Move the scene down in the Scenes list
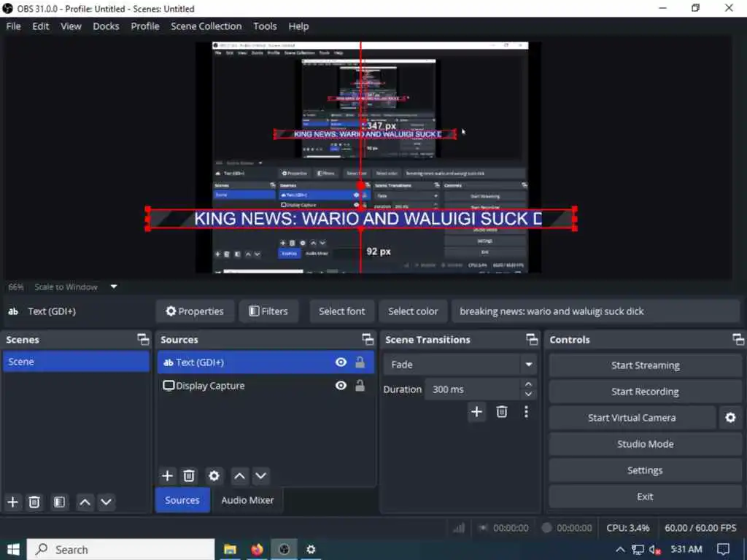Image resolution: width=747 pixels, height=560 pixels. coord(107,502)
